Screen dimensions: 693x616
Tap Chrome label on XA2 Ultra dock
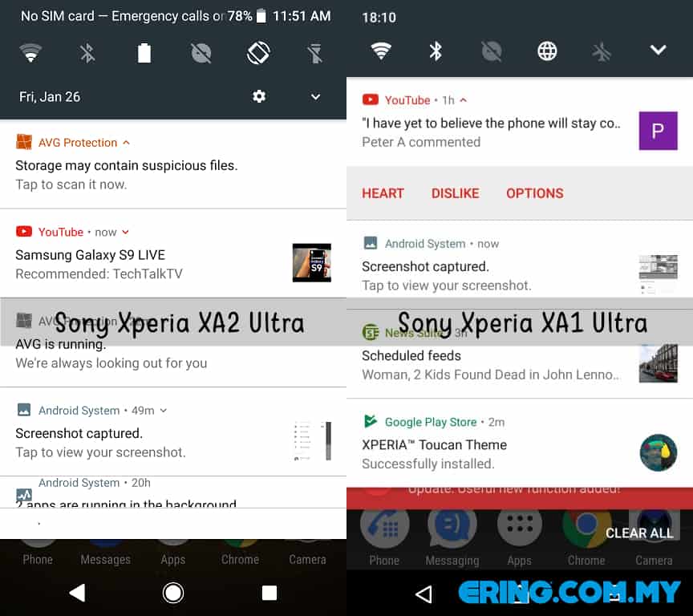tap(241, 559)
